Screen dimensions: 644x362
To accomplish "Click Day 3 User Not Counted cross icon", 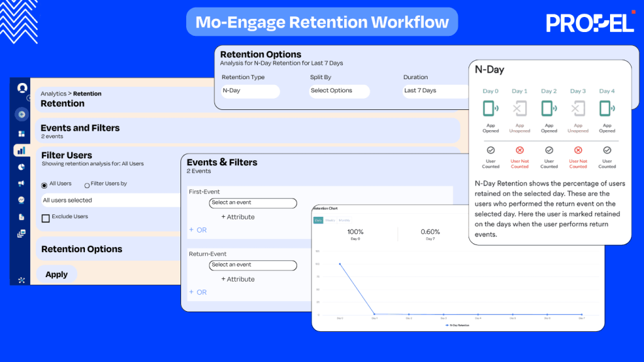I will tap(578, 150).
